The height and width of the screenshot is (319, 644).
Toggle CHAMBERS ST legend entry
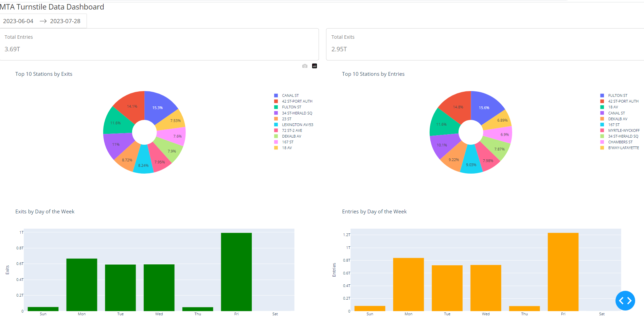tap(616, 142)
